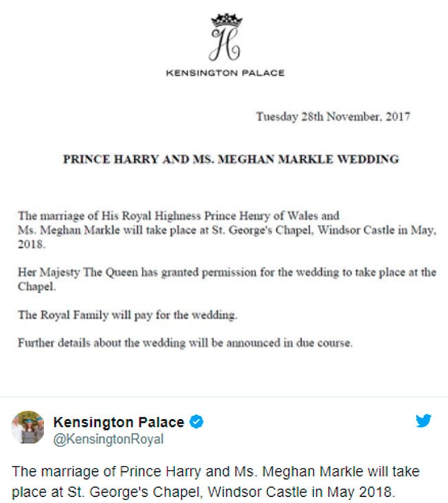Select the Tuesday 28th November, 2017 date
This screenshot has width=448, height=503.
pyautogui.click(x=333, y=117)
